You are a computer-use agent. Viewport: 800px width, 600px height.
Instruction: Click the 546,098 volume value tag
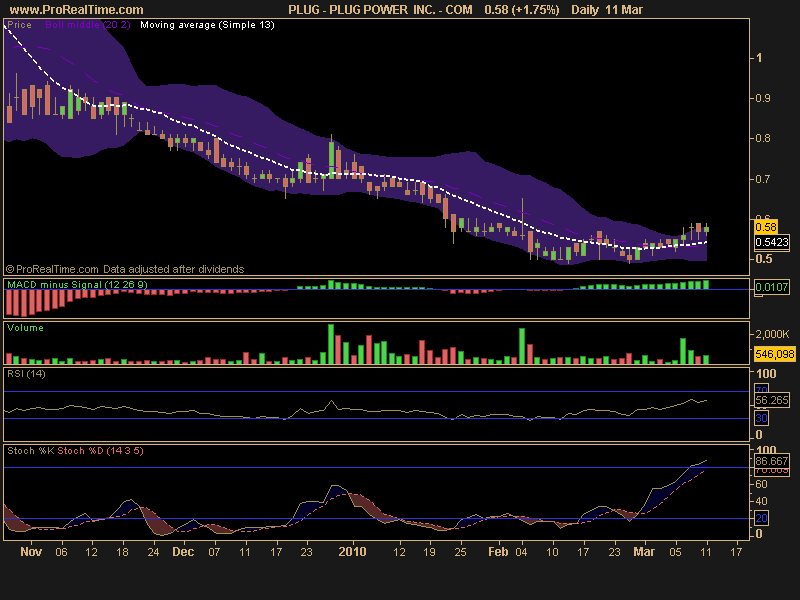tap(774, 354)
